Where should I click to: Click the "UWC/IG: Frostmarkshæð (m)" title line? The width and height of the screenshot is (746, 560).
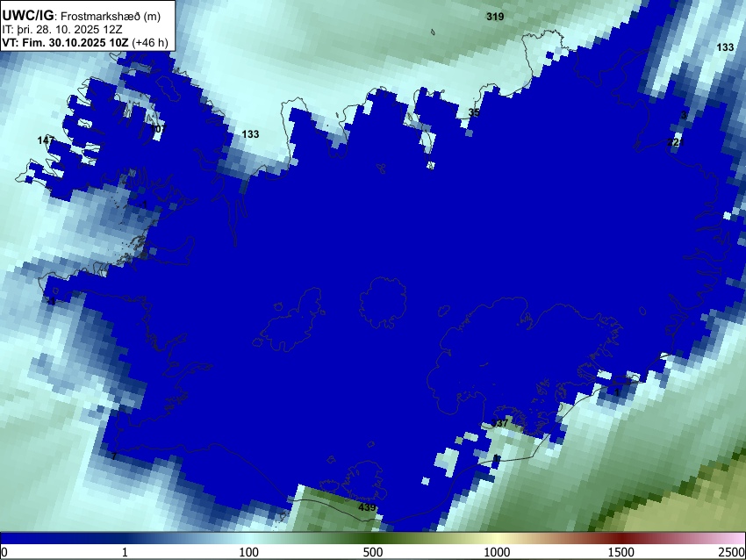tap(82, 16)
